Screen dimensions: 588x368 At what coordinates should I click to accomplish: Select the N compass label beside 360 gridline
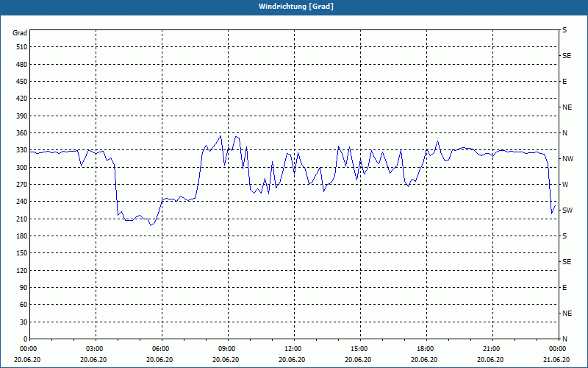click(564, 133)
